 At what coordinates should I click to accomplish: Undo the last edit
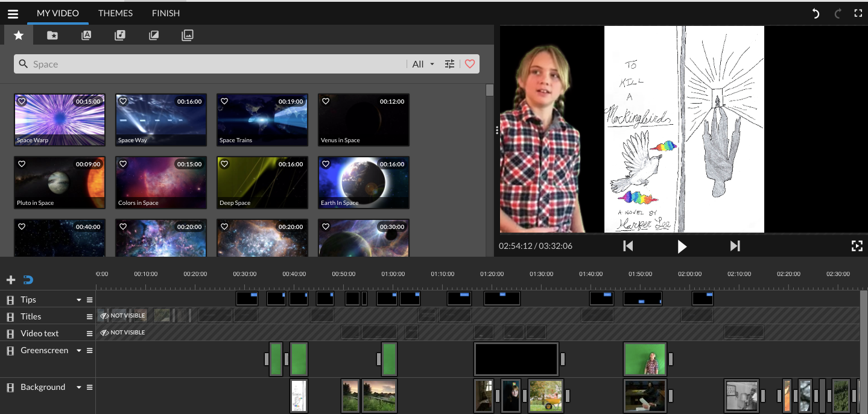click(816, 13)
